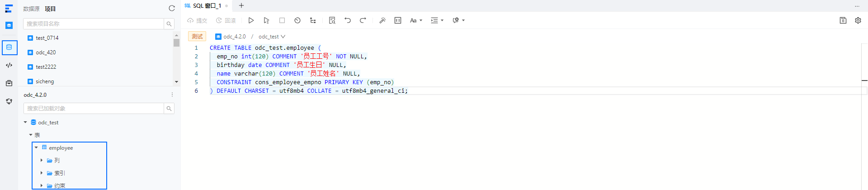
Task: Collapse the employee table node
Action: (36, 147)
